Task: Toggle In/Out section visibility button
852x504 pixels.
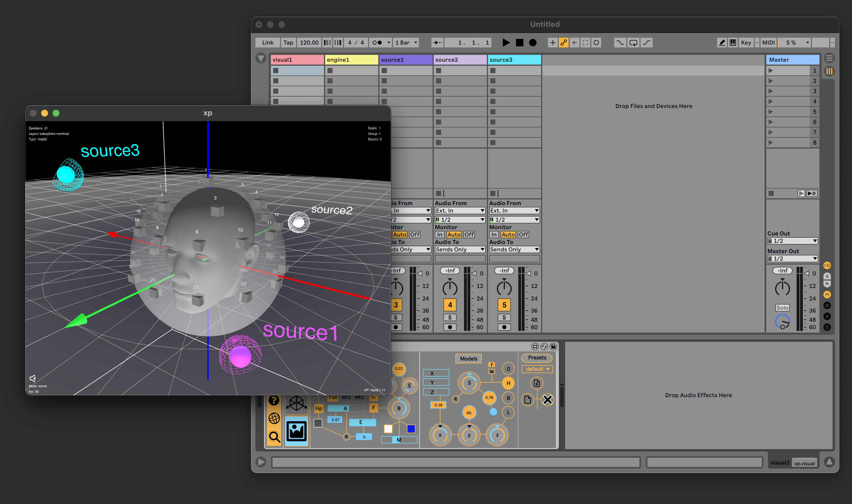Action: click(827, 266)
